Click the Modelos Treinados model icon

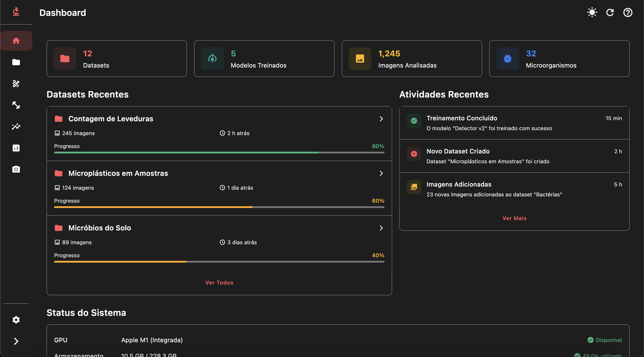(x=212, y=59)
